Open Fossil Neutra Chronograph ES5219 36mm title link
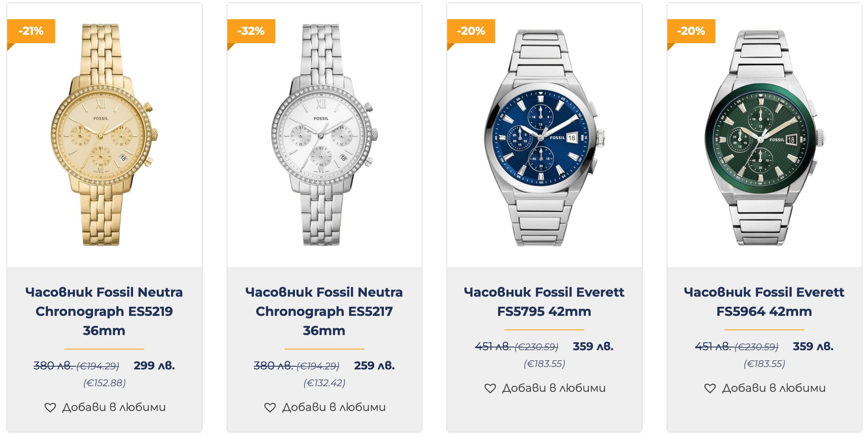 (x=104, y=311)
